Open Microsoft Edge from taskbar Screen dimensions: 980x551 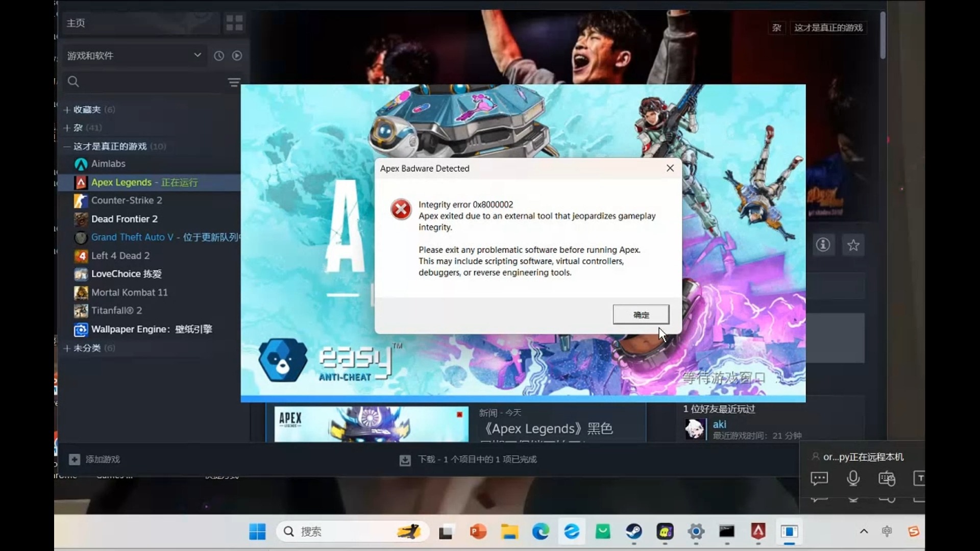(541, 532)
